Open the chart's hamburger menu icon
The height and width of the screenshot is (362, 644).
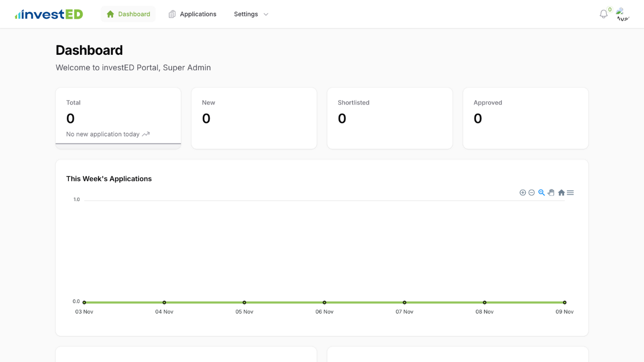(570, 193)
